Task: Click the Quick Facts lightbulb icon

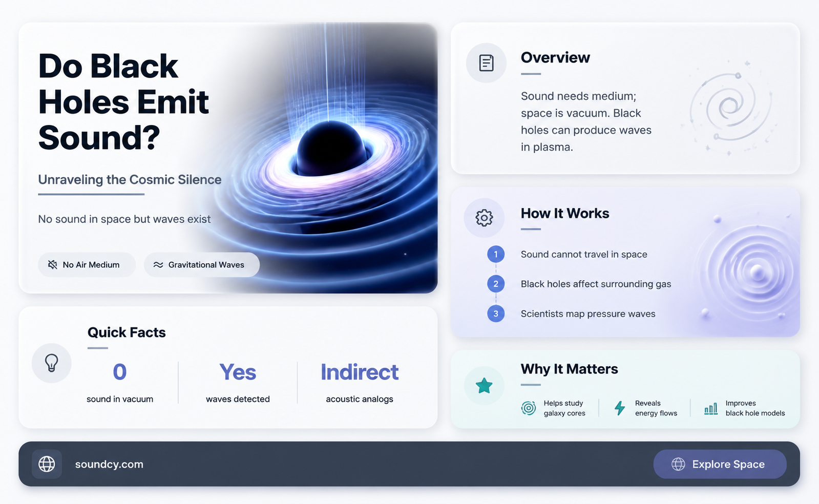Action: 52,363
